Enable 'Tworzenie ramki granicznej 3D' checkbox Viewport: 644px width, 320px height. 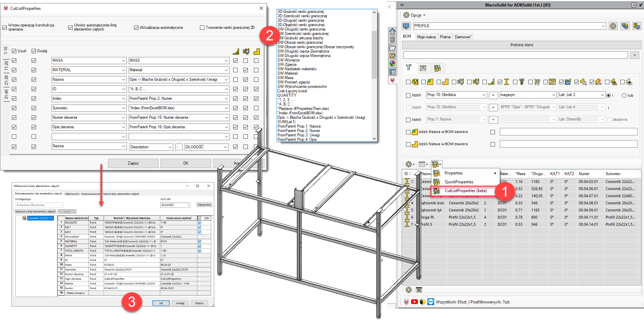point(202,27)
